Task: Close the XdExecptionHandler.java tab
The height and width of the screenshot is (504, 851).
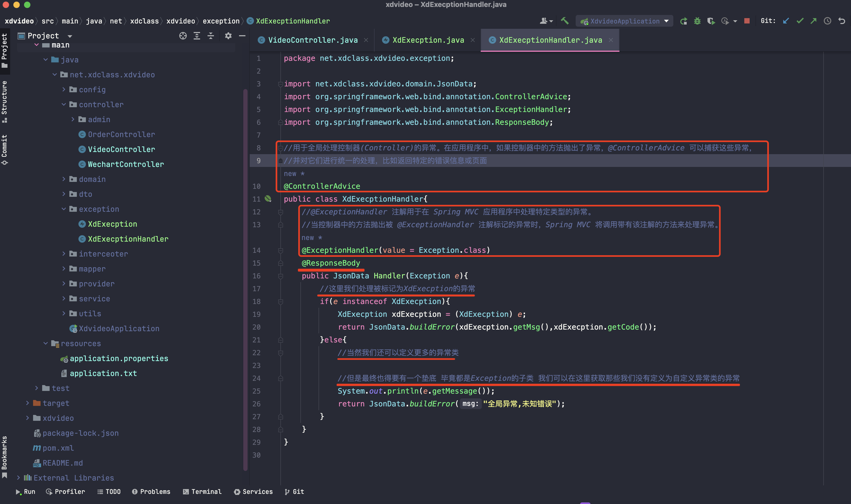Action: pyautogui.click(x=611, y=40)
